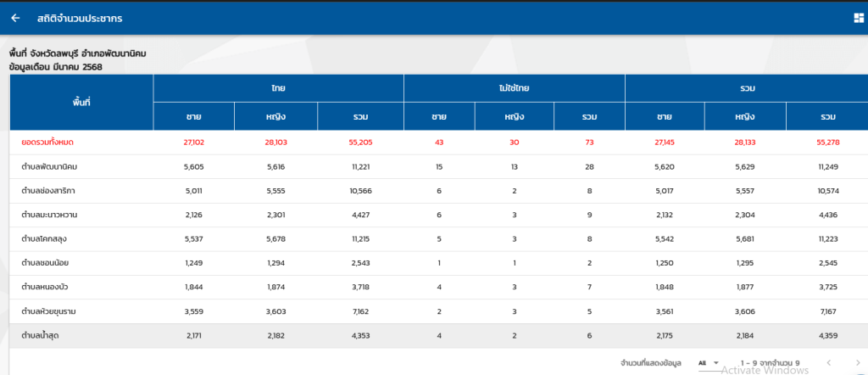868x375 pixels.
Task: Click the back arrow icon
Action: 15,19
